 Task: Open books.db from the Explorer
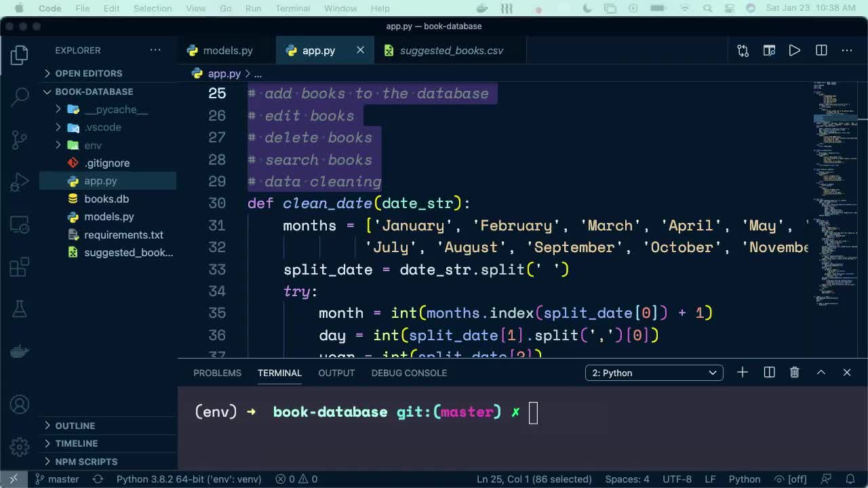point(100,199)
